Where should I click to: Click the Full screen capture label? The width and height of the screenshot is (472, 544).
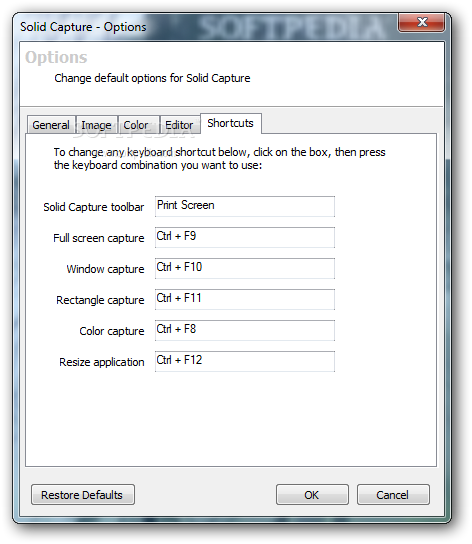[99, 238]
